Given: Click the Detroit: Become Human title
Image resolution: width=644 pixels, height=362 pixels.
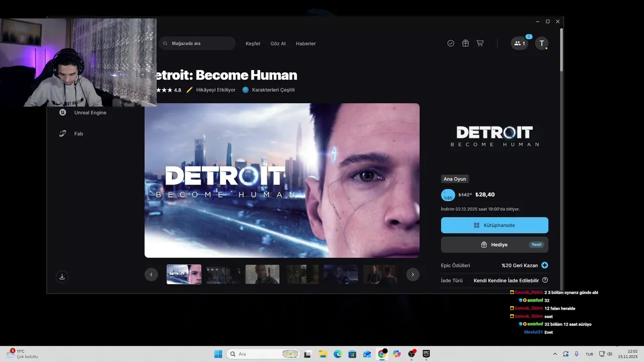Looking at the screenshot, I should click(225, 75).
